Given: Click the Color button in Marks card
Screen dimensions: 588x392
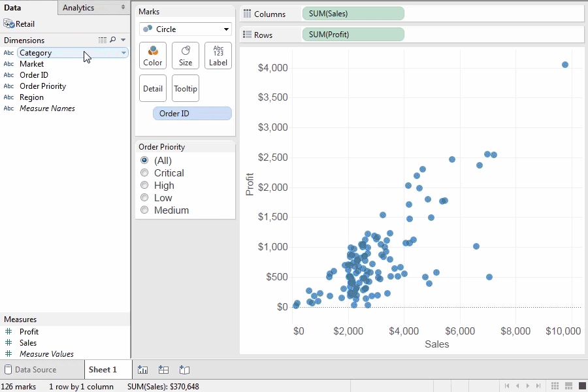Looking at the screenshot, I should [153, 56].
